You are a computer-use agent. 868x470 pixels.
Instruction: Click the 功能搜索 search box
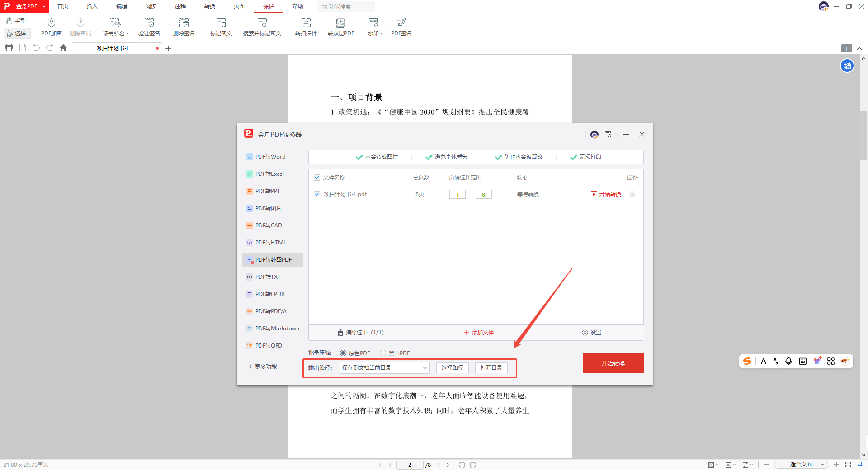(x=346, y=6)
